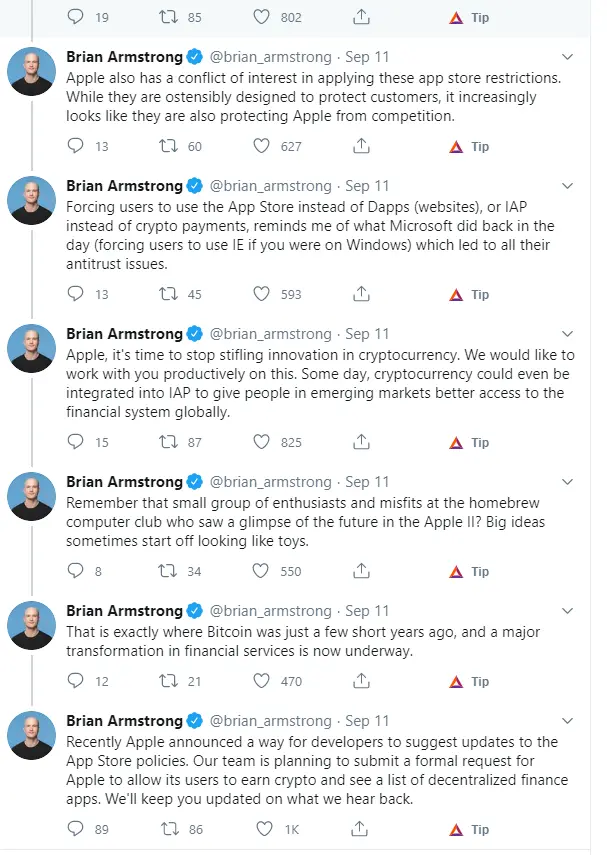
Task: Open the chevron menu on App Store policies tweet
Action: [567, 720]
